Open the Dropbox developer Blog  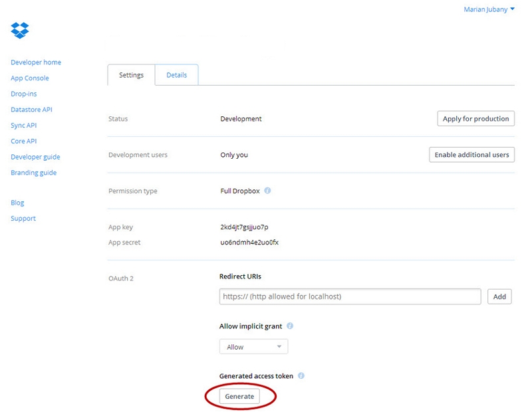(17, 202)
